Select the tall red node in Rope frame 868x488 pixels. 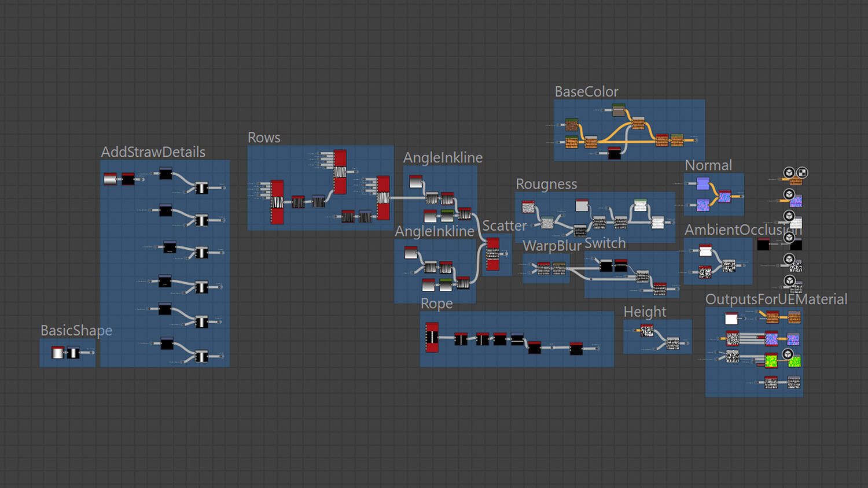(x=432, y=338)
